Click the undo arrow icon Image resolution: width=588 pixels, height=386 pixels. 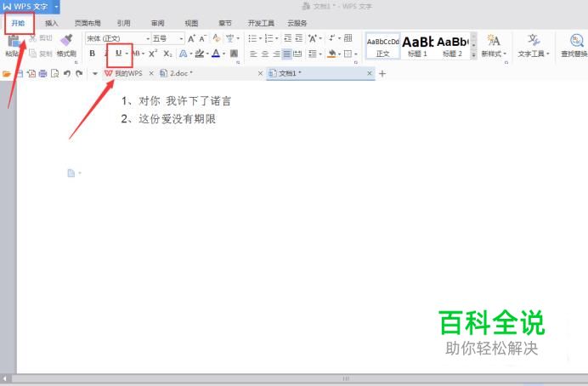pyautogui.click(x=67, y=73)
